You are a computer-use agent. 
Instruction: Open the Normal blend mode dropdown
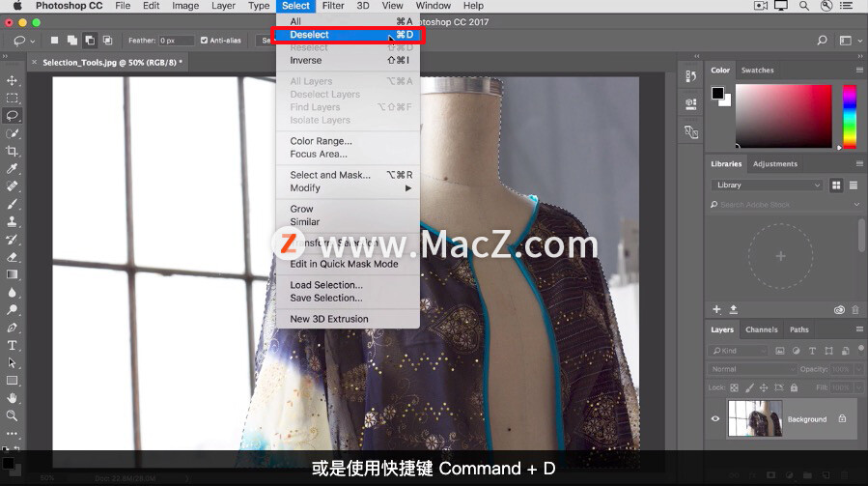[751, 369]
